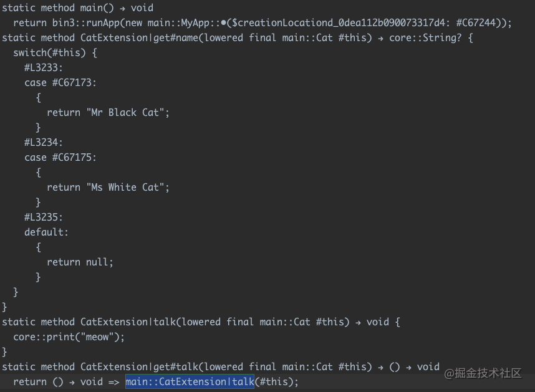Click the case #C67173 line
Viewport: 535px width, 392px height.
(60, 82)
